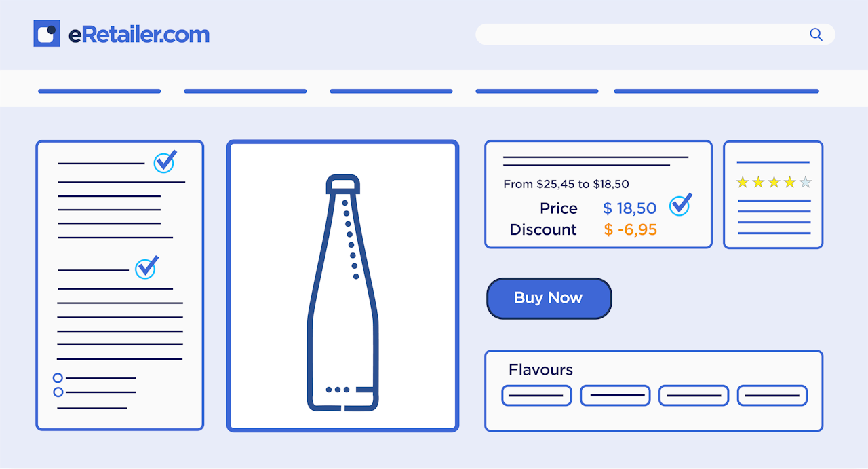Viewport: 868px width, 469px height.
Task: Toggle the top checkmark in left panel
Action: 165,162
